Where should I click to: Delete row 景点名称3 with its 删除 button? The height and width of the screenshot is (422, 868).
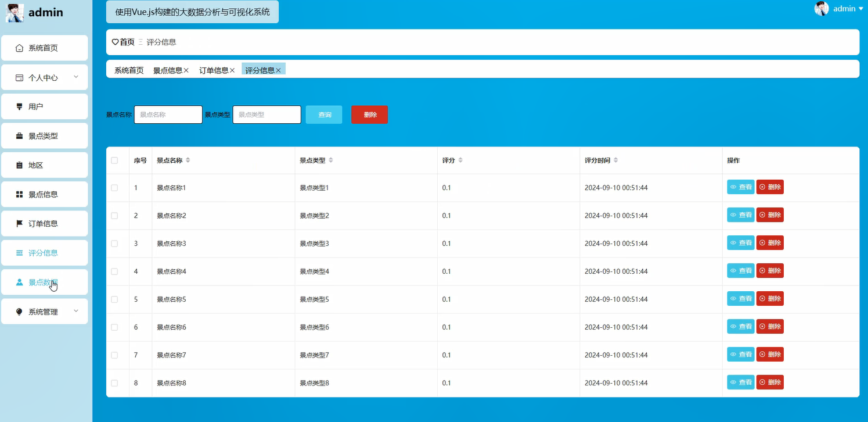tap(770, 243)
